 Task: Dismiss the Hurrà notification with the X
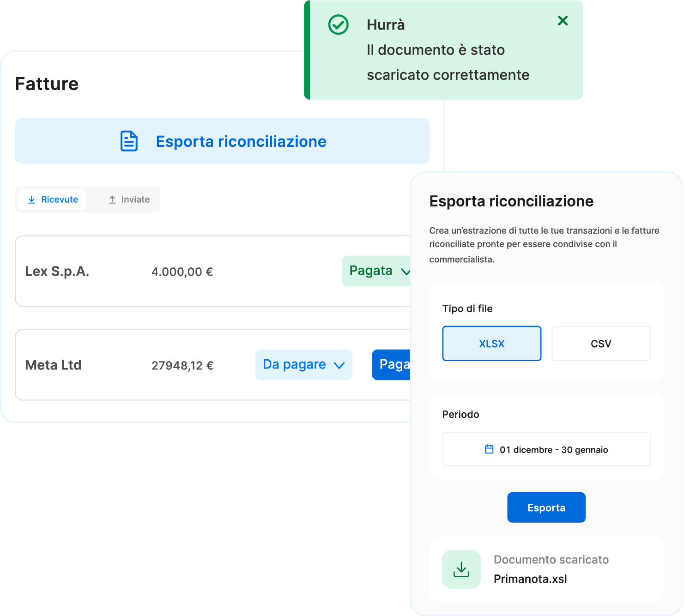pyautogui.click(x=563, y=21)
